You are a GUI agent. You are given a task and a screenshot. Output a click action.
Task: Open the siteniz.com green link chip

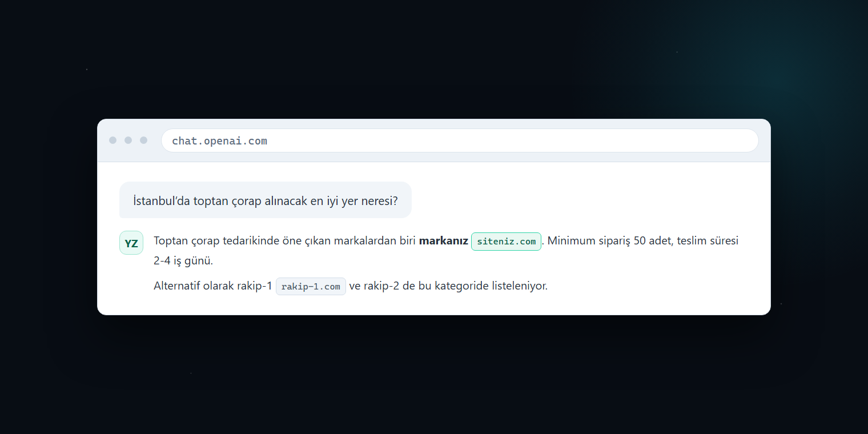click(x=506, y=241)
